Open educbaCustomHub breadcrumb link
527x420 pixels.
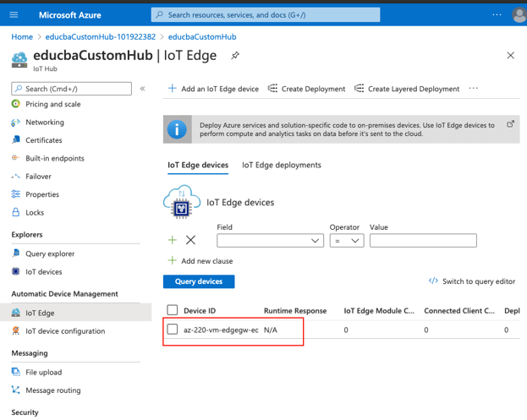click(202, 37)
